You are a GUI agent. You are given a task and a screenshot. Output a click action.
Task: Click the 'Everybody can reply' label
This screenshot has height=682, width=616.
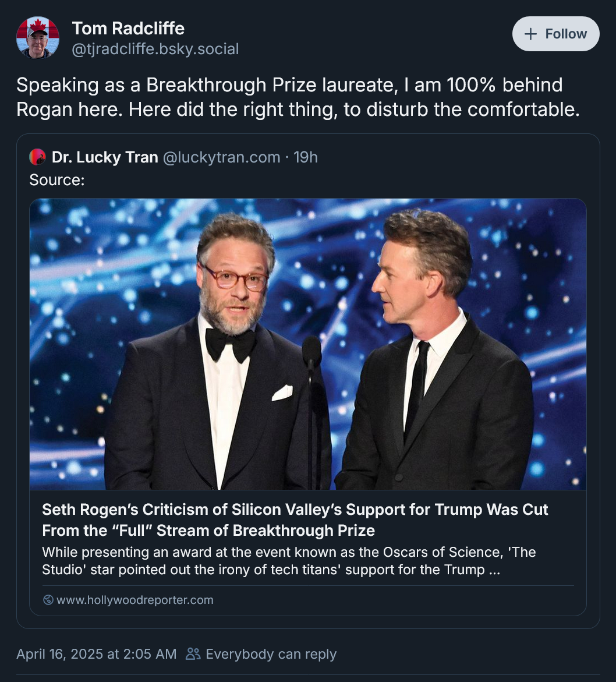point(271,654)
